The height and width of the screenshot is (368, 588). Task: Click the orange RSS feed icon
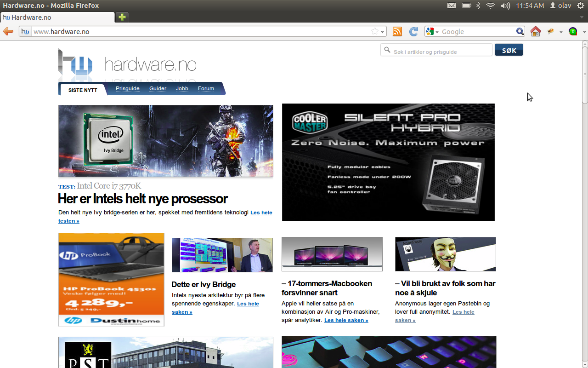click(x=397, y=31)
